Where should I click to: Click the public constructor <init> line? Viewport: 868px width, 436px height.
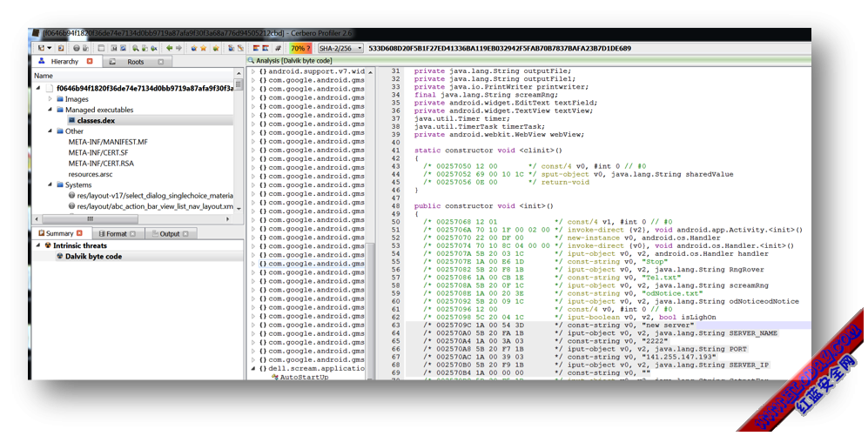[x=484, y=206]
